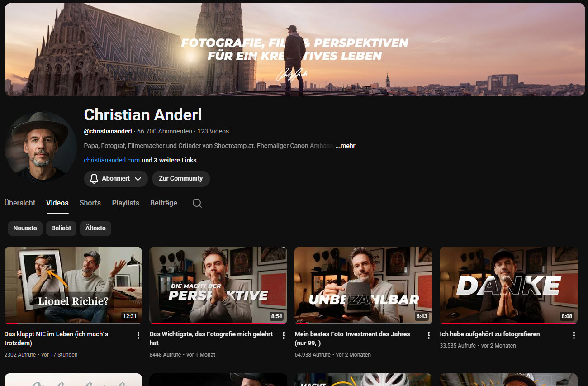
Task: Open three-dot menu on "Das Wichtigste" video
Action: click(283, 335)
